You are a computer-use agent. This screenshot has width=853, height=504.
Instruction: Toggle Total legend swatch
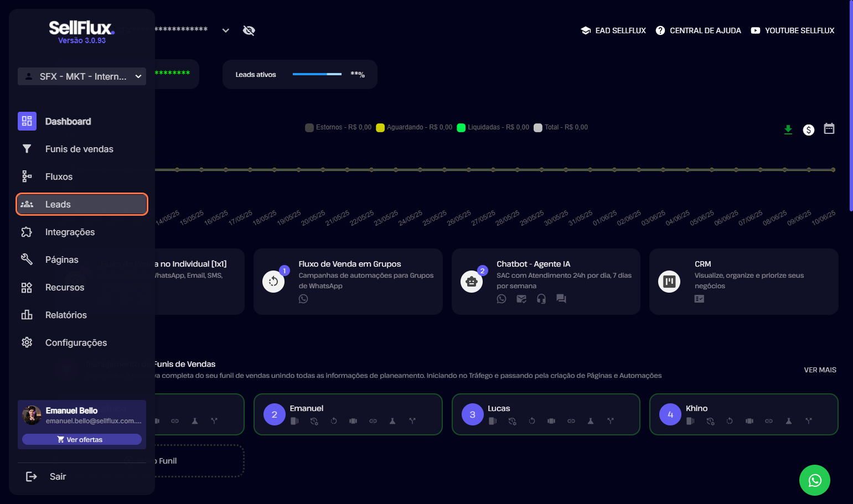point(538,128)
